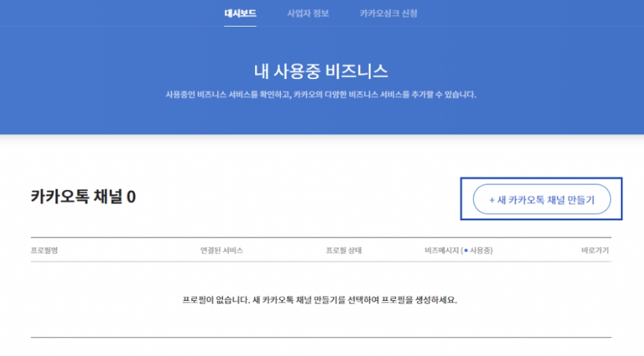Screen dimensions: 644x356
Task: Click + 새 카카오톡 채널 만들기 button
Action: click(542, 200)
